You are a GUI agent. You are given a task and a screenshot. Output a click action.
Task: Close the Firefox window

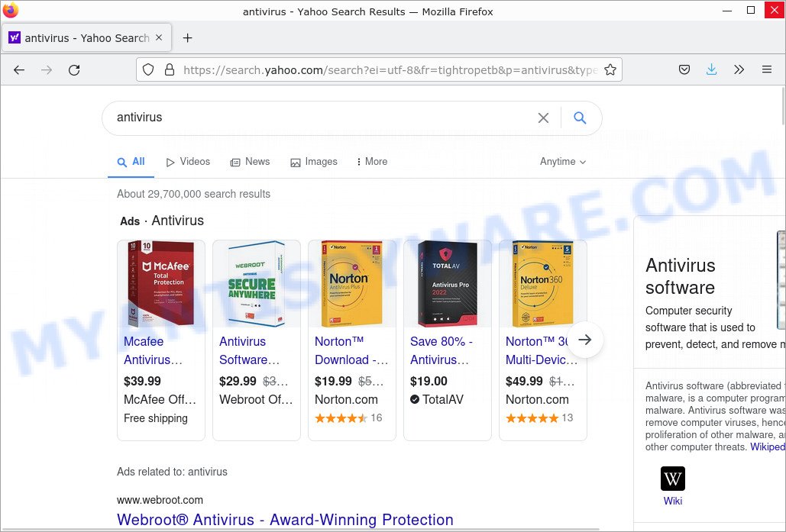pyautogui.click(x=774, y=11)
